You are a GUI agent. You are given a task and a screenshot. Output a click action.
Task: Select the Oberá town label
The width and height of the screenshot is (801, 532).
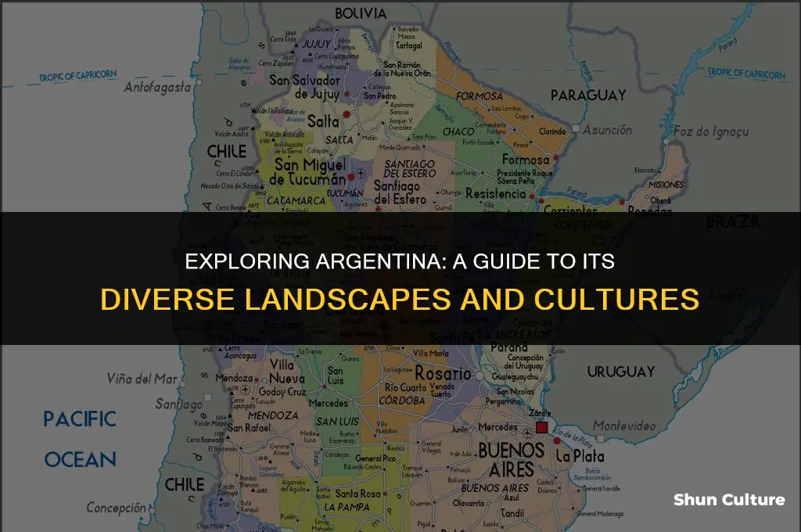click(660, 200)
